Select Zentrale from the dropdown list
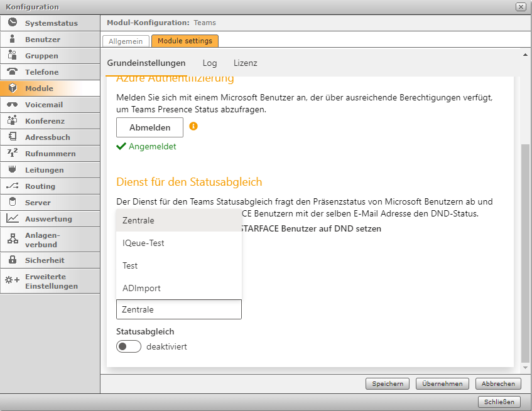Image resolution: width=532 pixels, height=411 pixels. [x=179, y=220]
